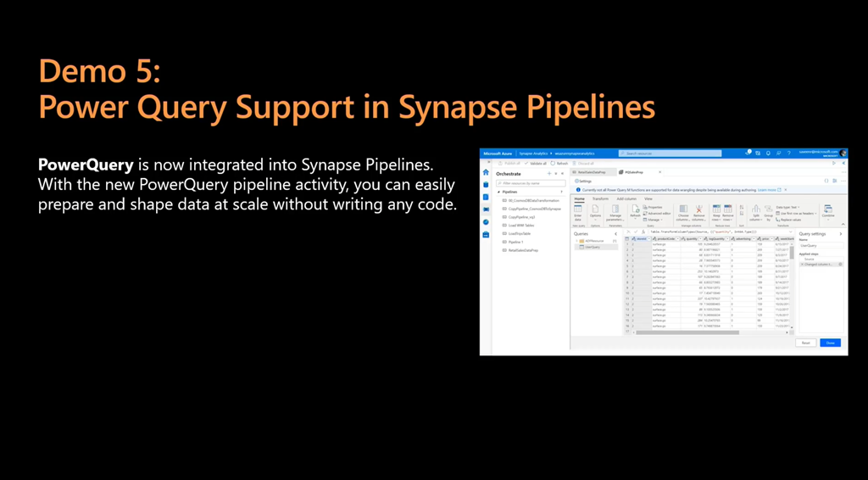This screenshot has width=868, height=480.
Task: Click the Remove columns ribbon icon
Action: pos(699,209)
